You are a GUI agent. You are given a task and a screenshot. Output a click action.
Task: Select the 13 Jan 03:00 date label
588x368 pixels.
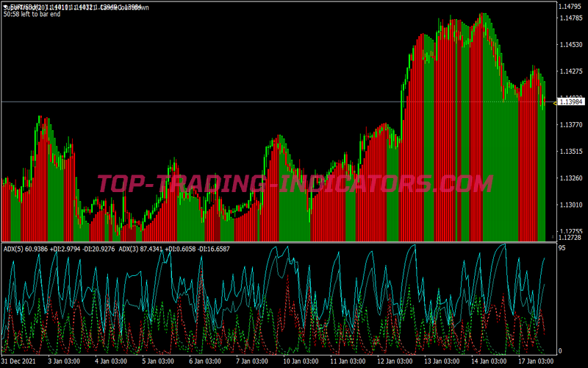point(442,361)
